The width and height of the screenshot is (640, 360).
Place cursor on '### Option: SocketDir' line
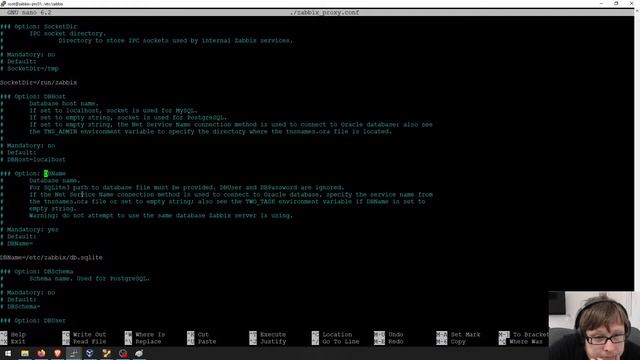(38, 27)
